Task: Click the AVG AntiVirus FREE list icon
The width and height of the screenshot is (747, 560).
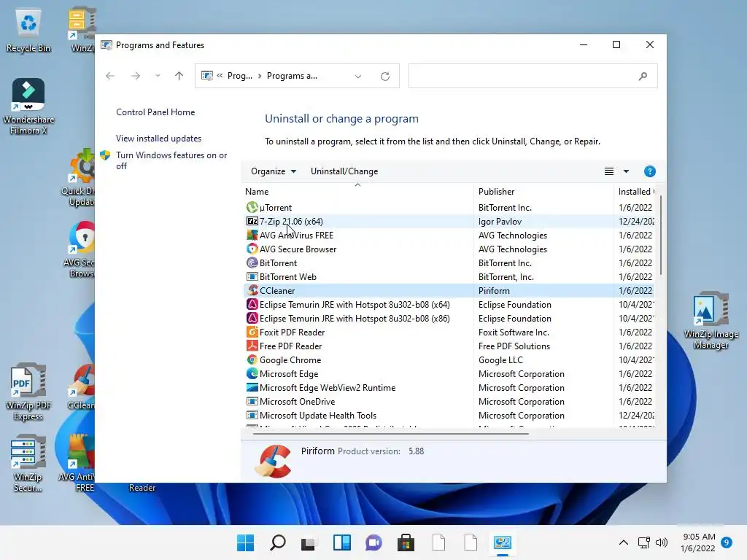Action: [x=252, y=236]
